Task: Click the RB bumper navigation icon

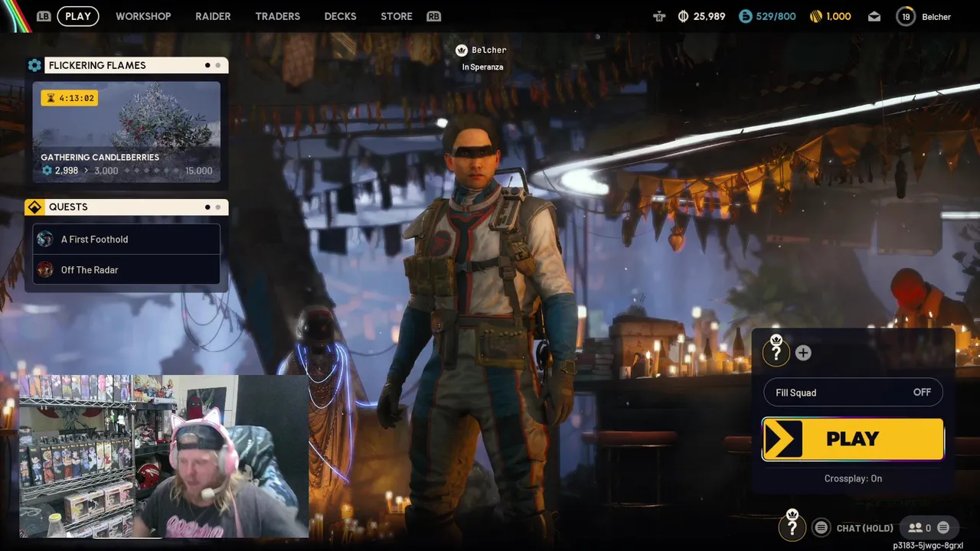Action: [434, 16]
